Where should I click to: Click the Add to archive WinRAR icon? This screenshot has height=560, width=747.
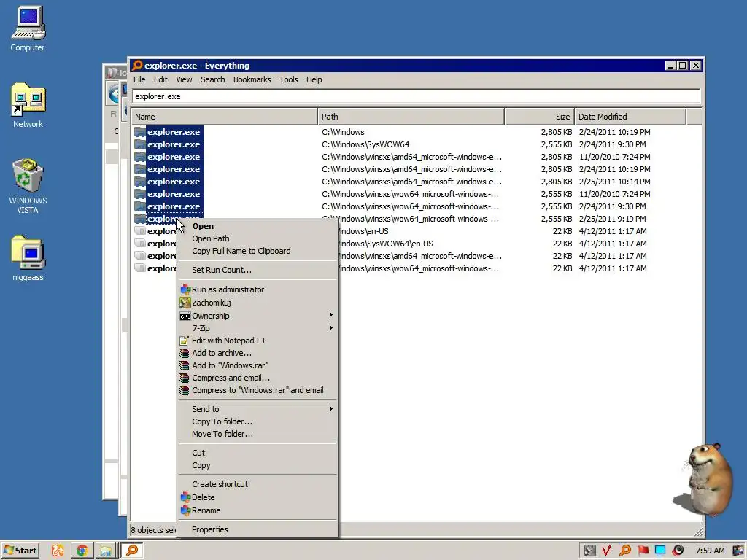(x=185, y=353)
